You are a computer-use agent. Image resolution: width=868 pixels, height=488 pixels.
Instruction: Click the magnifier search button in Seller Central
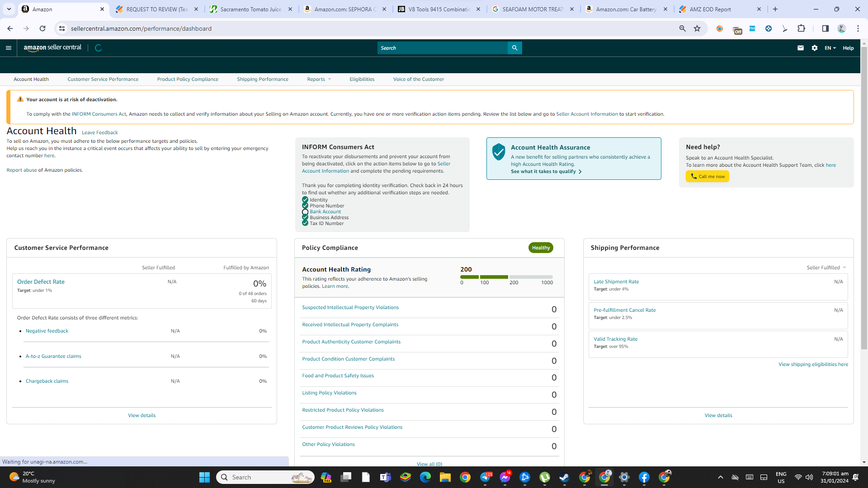click(514, 48)
